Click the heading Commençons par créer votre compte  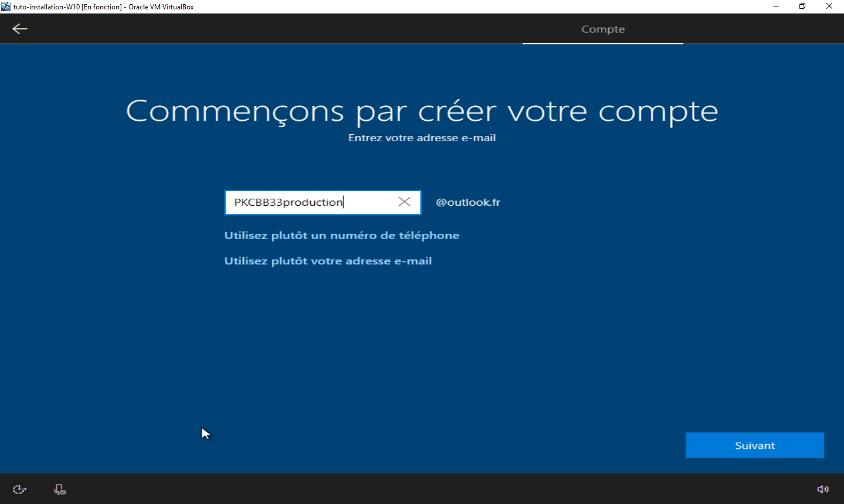(x=422, y=111)
